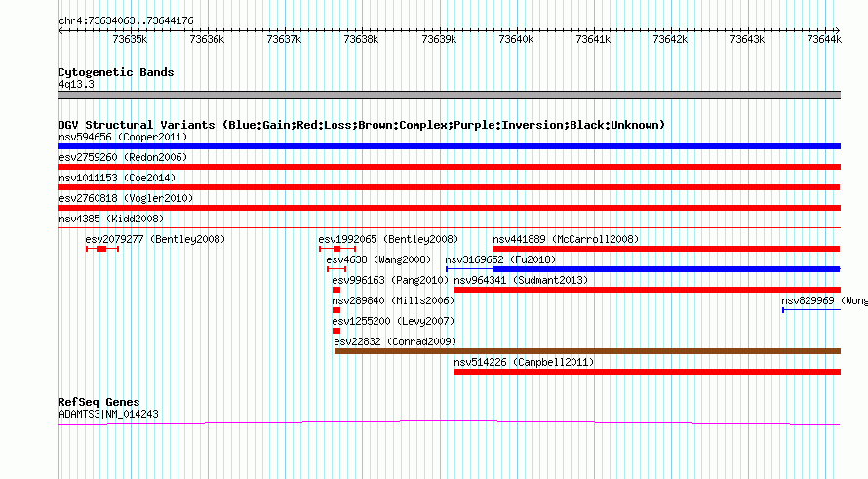This screenshot has height=479, width=868.
Task: Click the 73640k ruler mark
Action: (516, 39)
